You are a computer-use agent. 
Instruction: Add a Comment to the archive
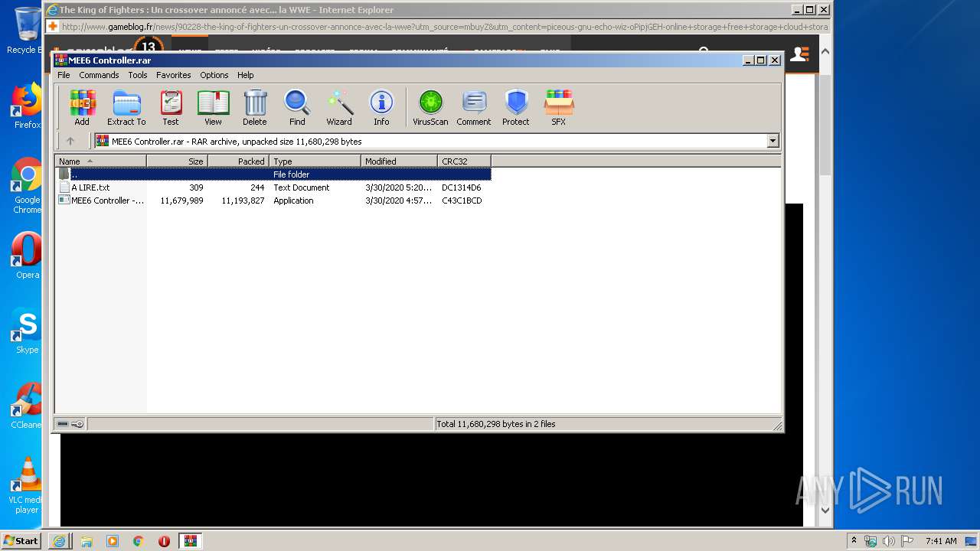coord(474,107)
